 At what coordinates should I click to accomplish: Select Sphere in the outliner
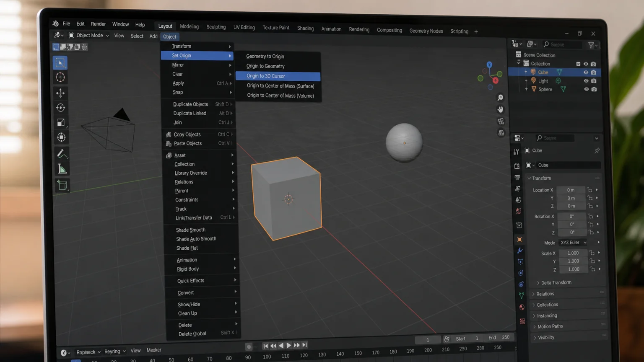click(545, 89)
